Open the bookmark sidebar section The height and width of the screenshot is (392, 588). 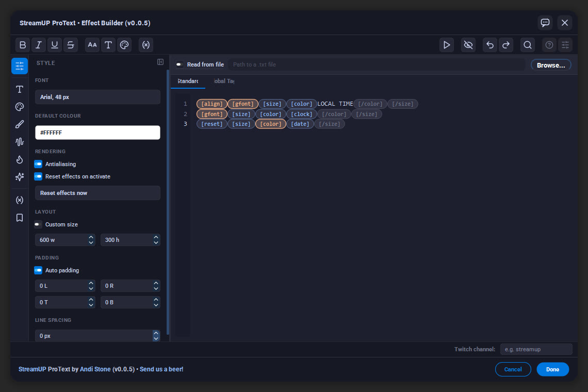click(x=20, y=218)
